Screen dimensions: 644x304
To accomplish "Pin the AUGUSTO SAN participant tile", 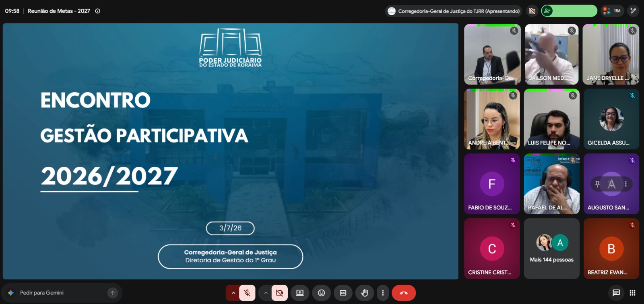I will [x=597, y=184].
